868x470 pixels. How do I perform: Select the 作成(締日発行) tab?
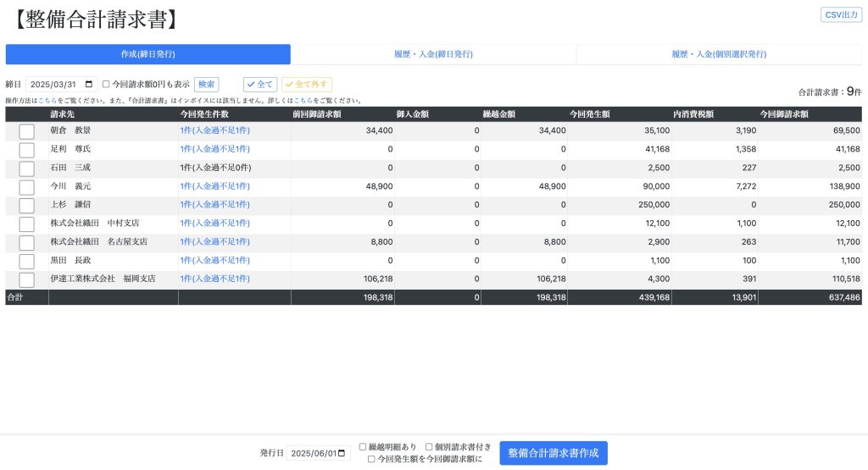(x=147, y=54)
